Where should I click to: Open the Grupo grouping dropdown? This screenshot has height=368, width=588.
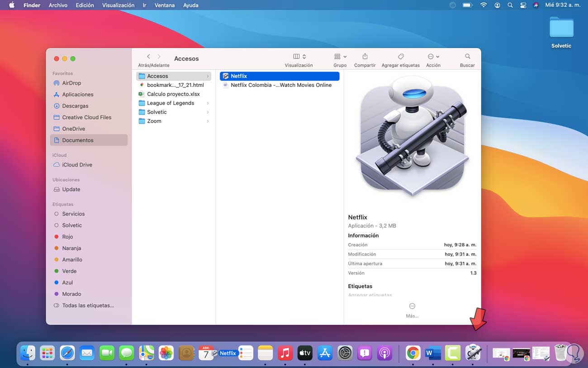click(340, 57)
